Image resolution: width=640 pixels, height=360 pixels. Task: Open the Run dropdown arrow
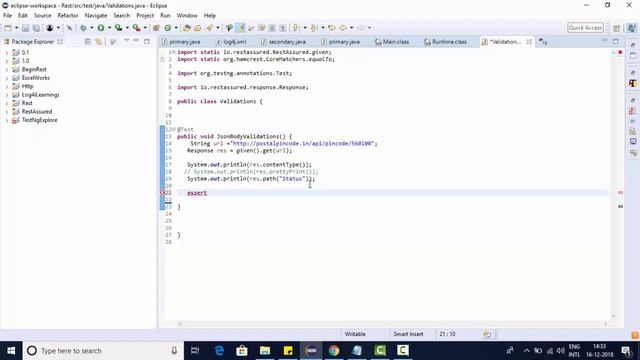109,28
